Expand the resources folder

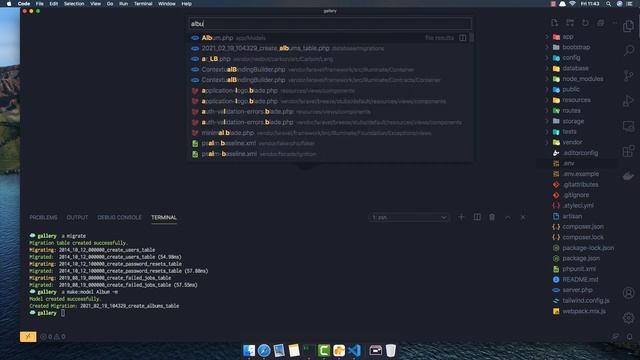pyautogui.click(x=576, y=100)
